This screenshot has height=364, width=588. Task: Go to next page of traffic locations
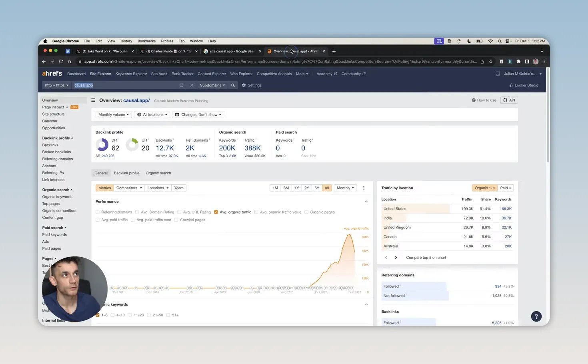(396, 258)
